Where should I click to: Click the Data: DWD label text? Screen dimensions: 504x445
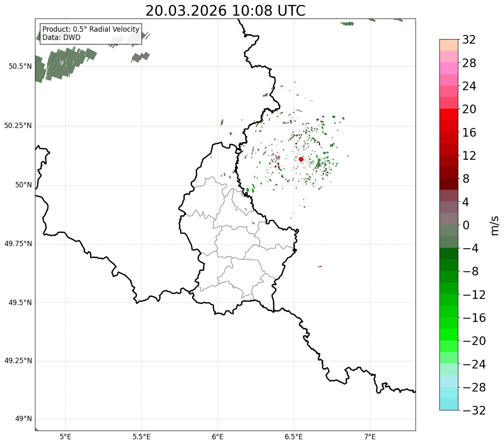[x=61, y=38]
